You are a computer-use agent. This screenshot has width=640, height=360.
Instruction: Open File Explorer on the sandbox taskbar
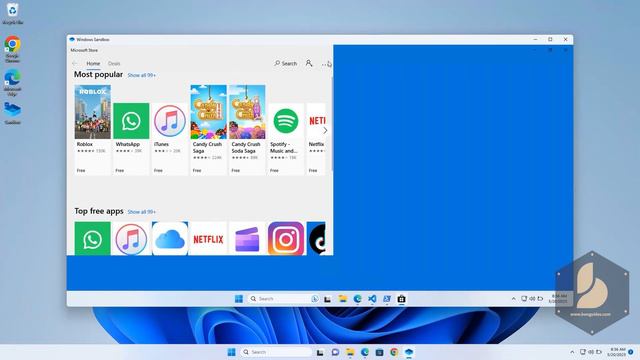[342, 299]
